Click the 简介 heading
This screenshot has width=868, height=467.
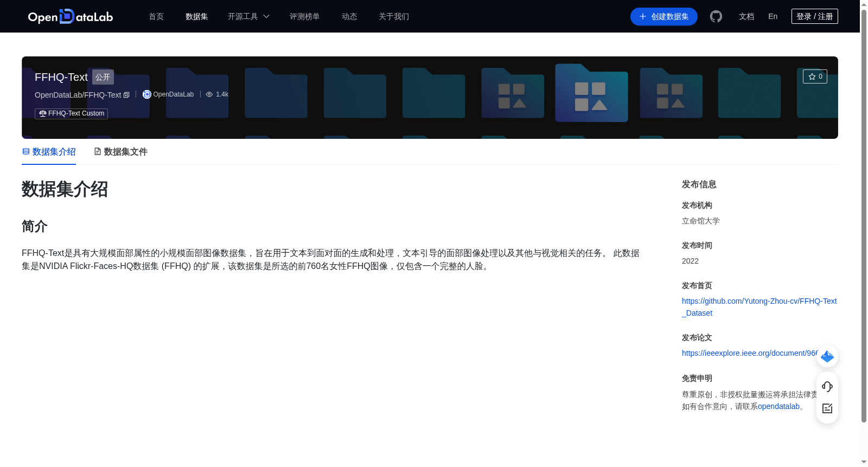[x=35, y=226]
